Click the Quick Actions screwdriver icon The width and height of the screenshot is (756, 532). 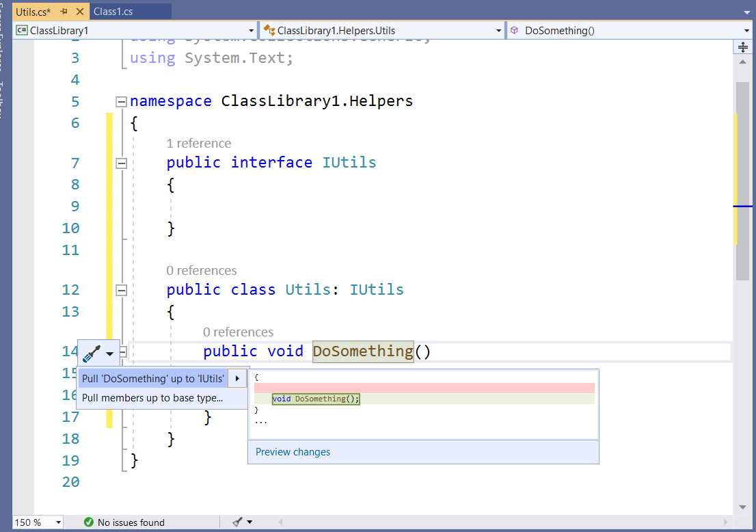pos(92,353)
